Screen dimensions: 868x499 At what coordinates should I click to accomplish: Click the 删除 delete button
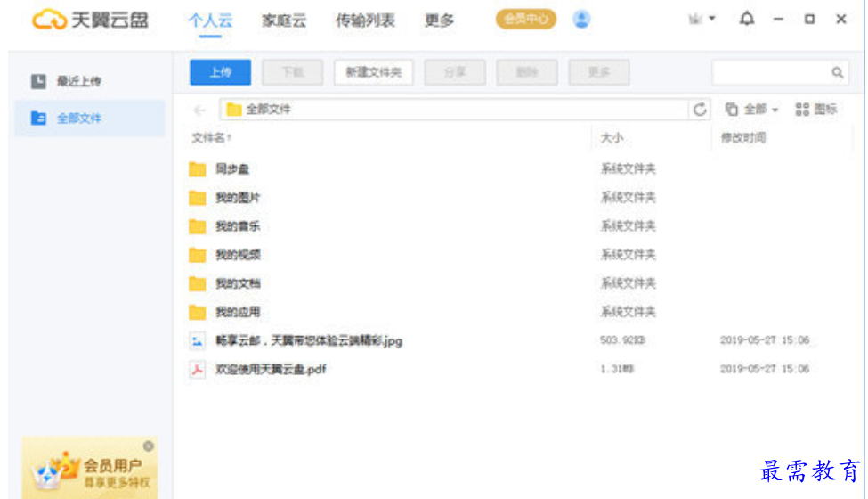[x=527, y=72]
